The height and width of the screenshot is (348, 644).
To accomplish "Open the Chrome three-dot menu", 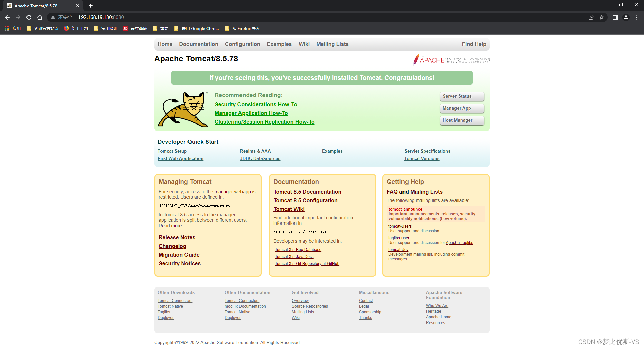I will 637,17.
